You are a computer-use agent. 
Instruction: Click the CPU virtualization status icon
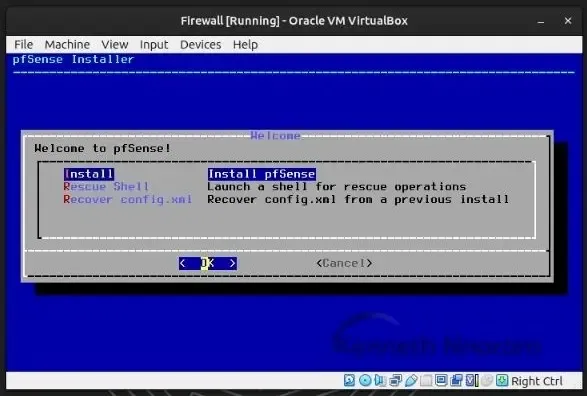(x=472, y=380)
